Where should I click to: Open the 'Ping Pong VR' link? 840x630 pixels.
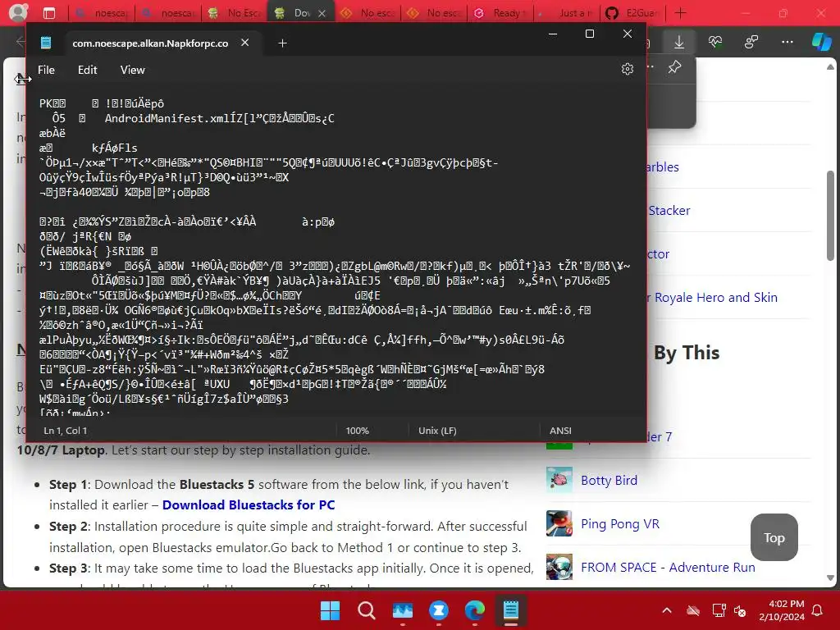coord(620,524)
